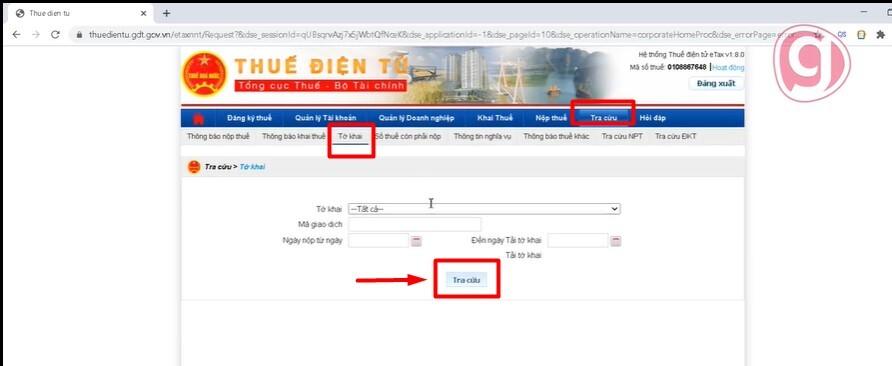This screenshot has height=366, width=892.
Task: Select the Thông tin nghĩa vụ sub-tab
Action: 482,137
